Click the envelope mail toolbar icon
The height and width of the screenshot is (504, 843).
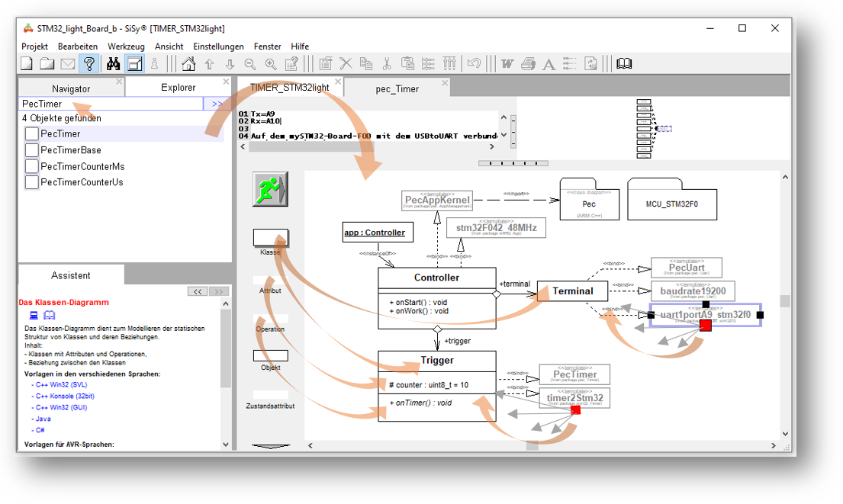(x=68, y=64)
